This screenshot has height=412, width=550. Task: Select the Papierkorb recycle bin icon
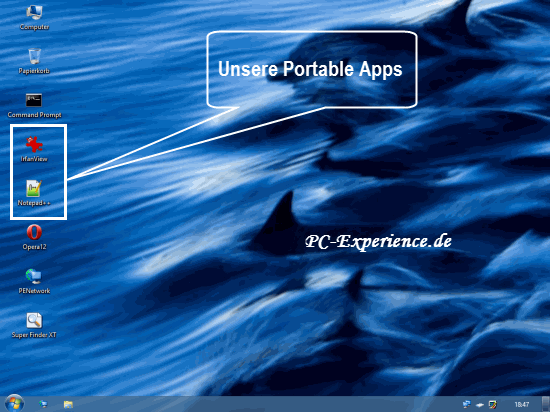34,61
